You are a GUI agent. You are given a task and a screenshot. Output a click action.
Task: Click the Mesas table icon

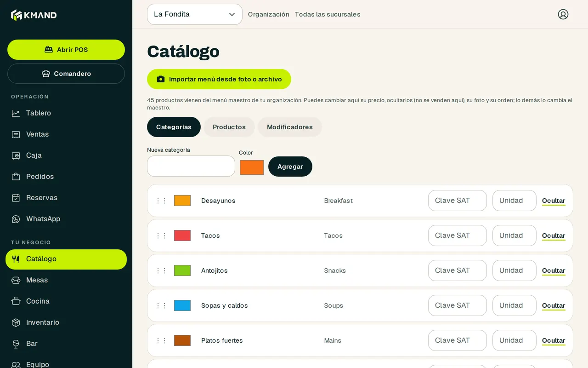point(16,280)
